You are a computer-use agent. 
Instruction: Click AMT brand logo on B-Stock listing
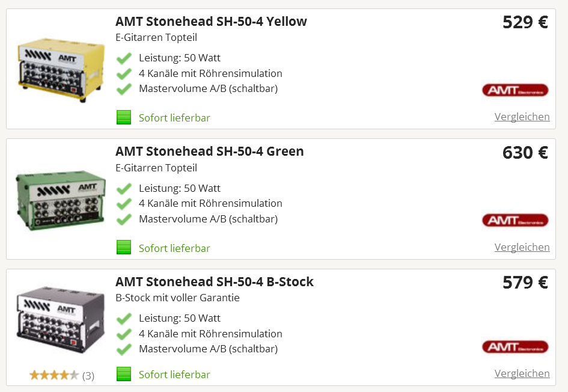click(x=515, y=347)
